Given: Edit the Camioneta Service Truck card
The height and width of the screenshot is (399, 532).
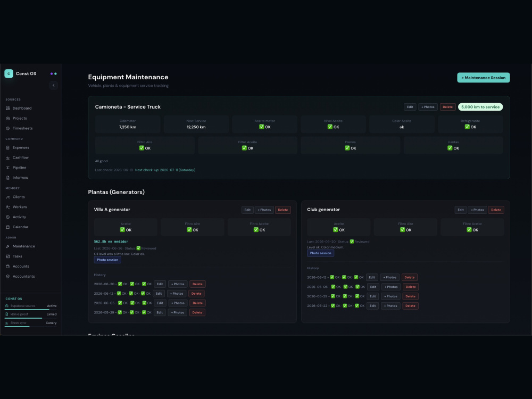Looking at the screenshot, I should coord(410,107).
